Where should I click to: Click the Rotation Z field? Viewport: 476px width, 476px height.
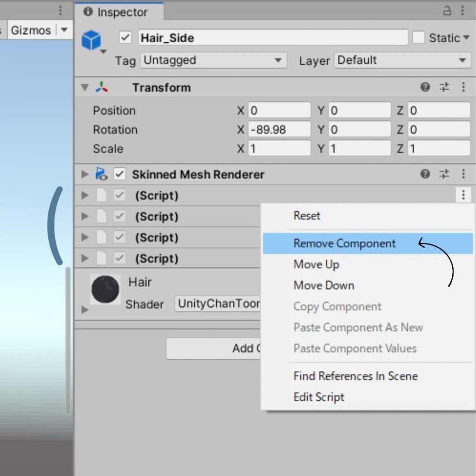439,129
